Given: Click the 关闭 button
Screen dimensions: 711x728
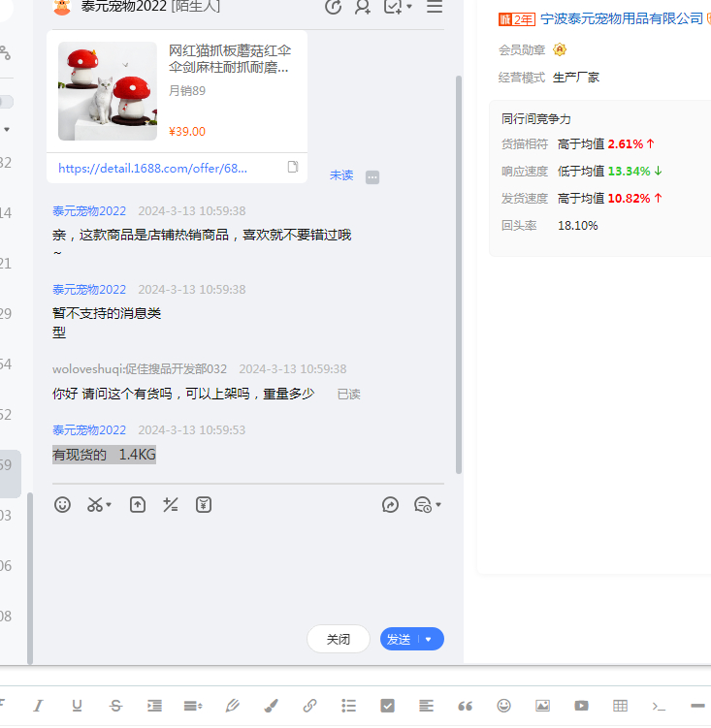Looking at the screenshot, I should [339, 639].
